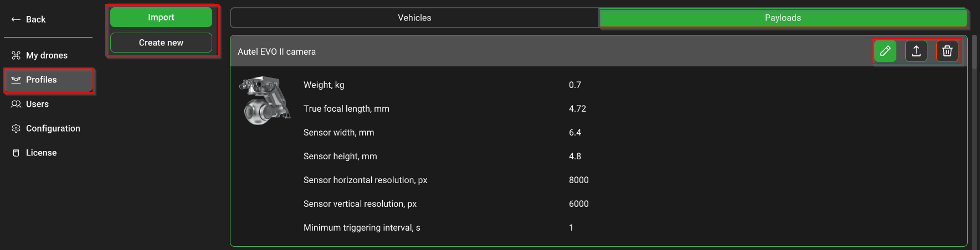980x250 pixels.
Task: Click the trash delete icon for payload
Action: (947, 51)
